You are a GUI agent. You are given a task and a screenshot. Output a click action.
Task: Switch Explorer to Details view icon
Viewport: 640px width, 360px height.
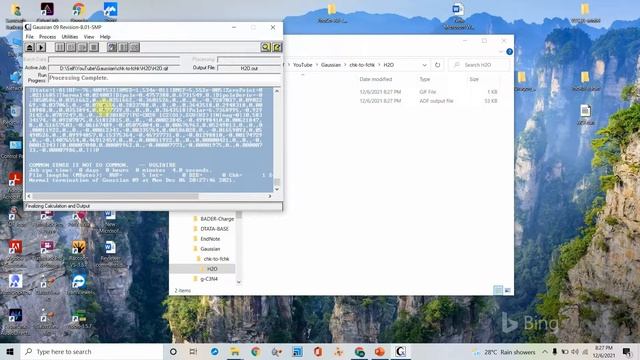tap(498, 290)
